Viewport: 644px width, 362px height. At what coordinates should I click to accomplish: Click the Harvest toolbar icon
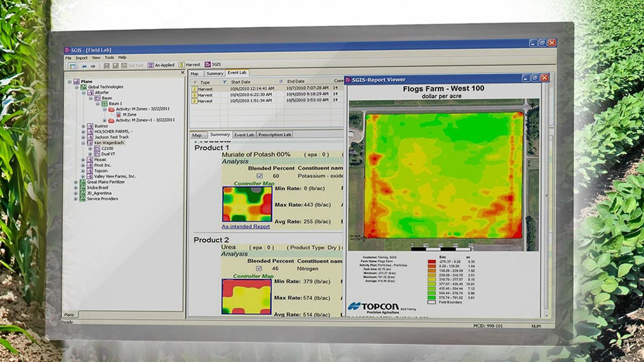(182, 65)
